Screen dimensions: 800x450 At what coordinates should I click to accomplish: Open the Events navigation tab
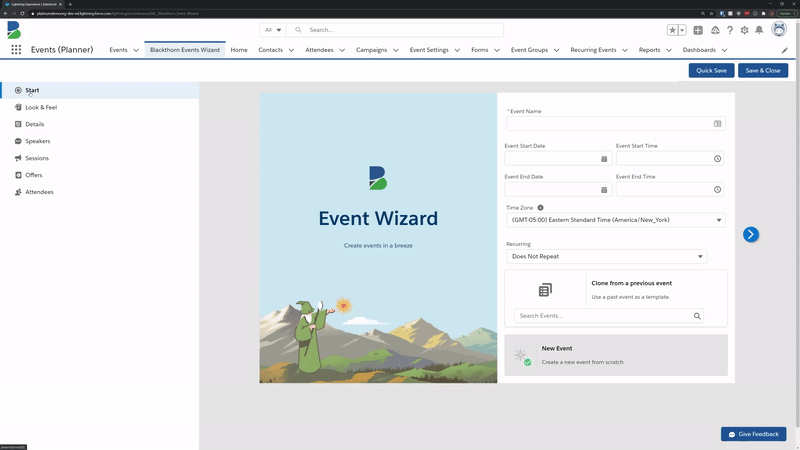pos(118,50)
